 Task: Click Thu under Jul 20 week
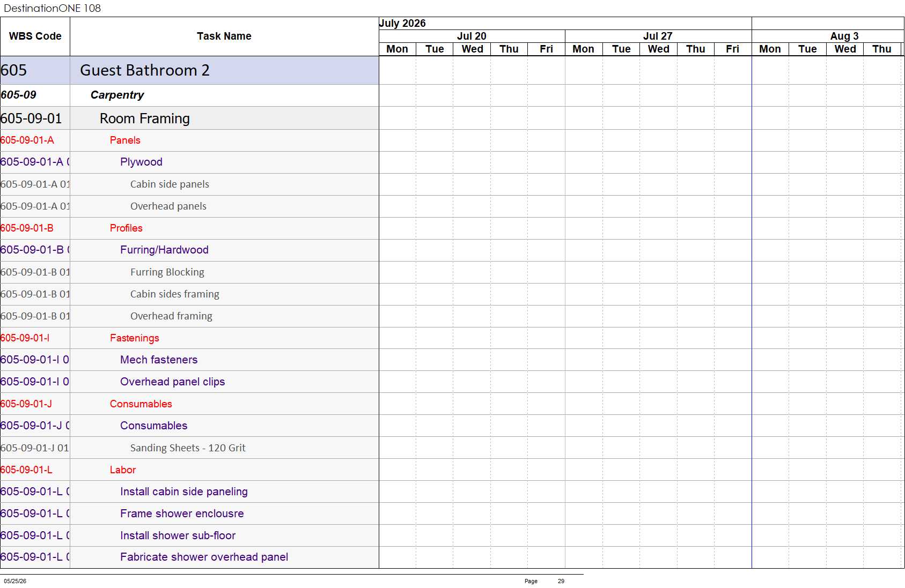509,49
